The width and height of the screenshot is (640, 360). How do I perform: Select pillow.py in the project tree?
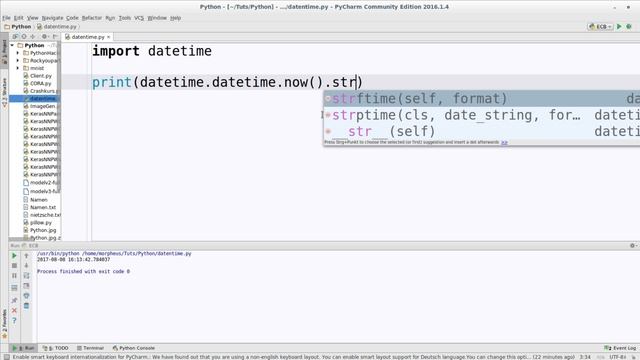[38, 222]
